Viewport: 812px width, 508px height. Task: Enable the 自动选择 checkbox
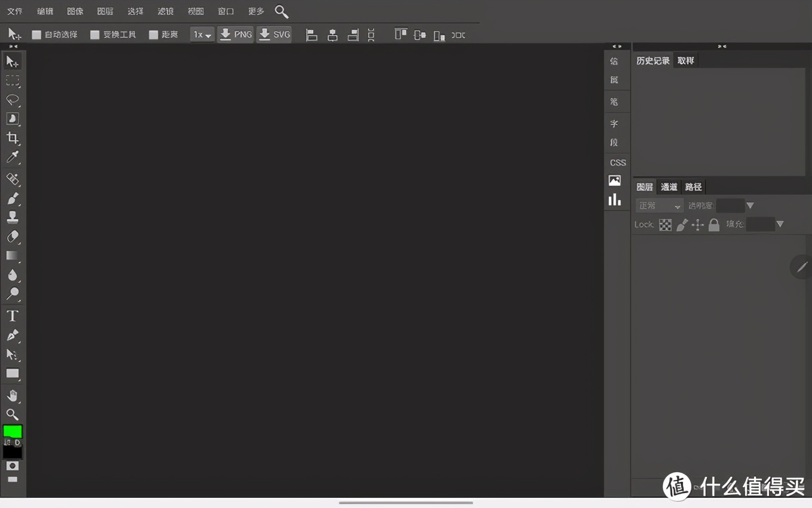pyautogui.click(x=36, y=35)
